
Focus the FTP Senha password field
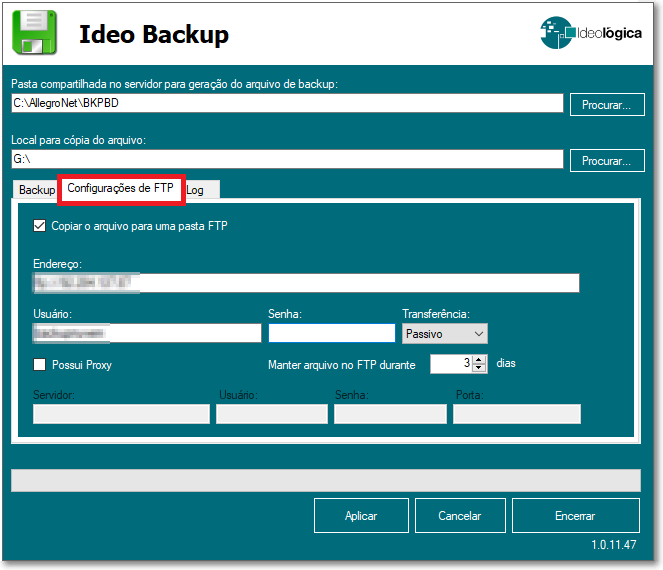pos(332,333)
